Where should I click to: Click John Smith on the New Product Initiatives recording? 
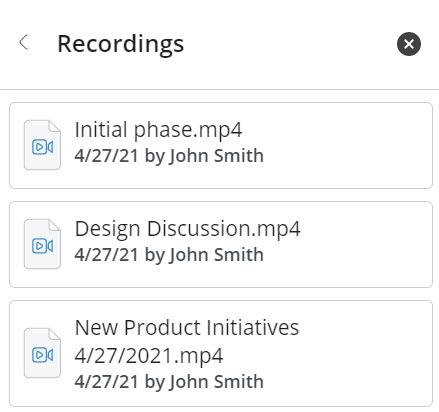217,382
